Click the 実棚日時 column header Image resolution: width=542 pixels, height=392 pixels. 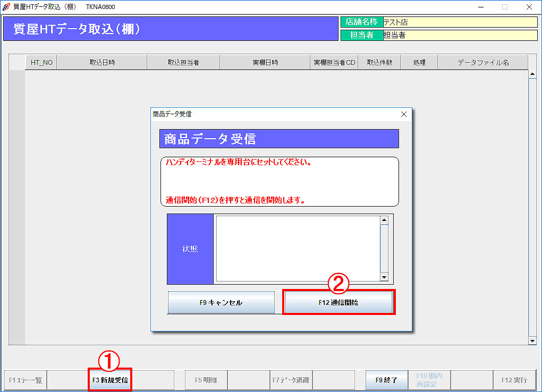tap(265, 63)
